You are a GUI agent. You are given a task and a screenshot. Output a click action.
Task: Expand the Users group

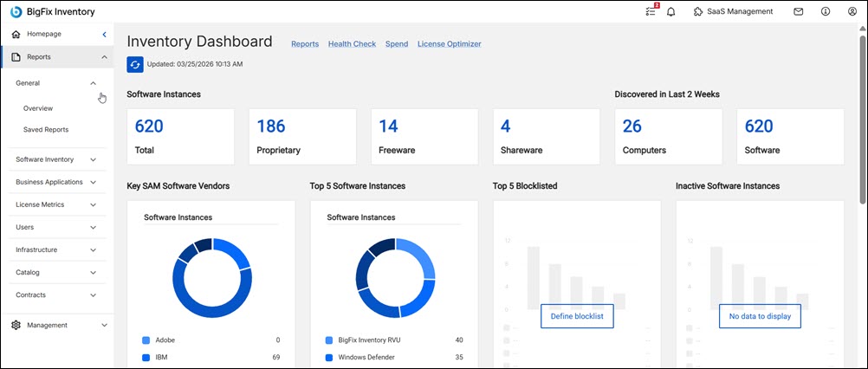pyautogui.click(x=93, y=227)
